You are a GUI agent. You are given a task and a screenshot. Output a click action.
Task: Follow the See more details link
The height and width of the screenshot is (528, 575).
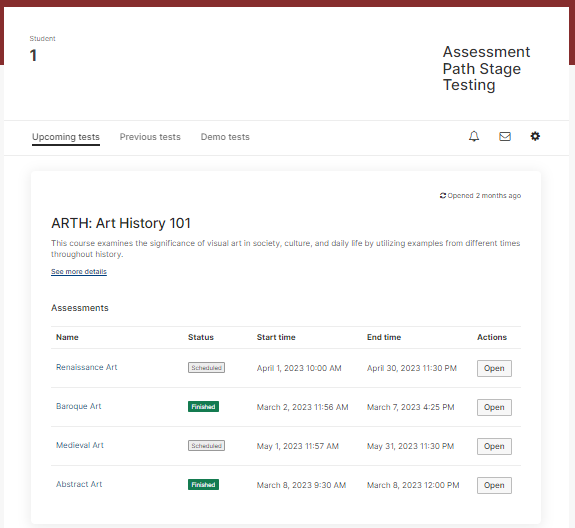[79, 271]
